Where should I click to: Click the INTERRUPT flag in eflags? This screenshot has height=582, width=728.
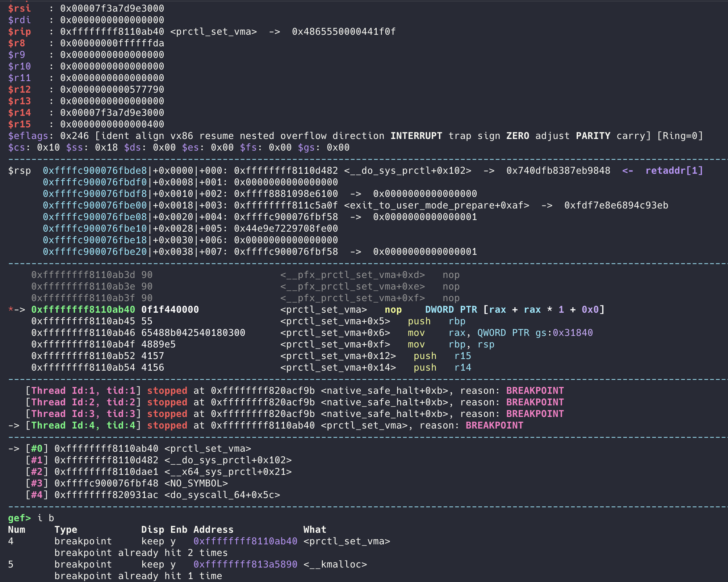[x=416, y=136]
